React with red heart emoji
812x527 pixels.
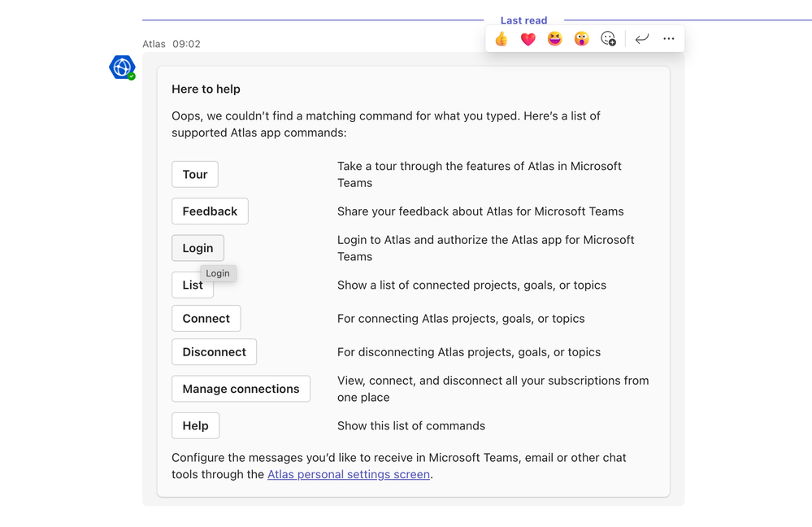(x=528, y=39)
